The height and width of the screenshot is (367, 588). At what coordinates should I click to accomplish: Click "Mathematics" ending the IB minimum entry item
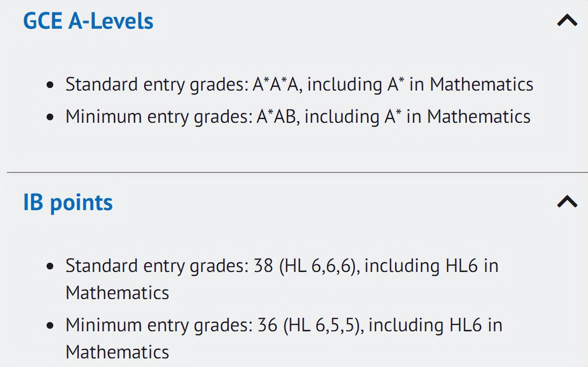117,352
